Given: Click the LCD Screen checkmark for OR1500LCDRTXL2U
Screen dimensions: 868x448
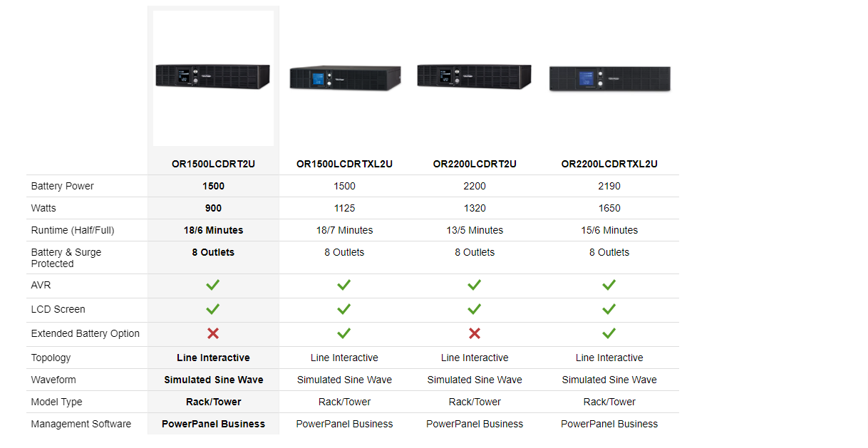Looking at the screenshot, I should click(344, 309).
